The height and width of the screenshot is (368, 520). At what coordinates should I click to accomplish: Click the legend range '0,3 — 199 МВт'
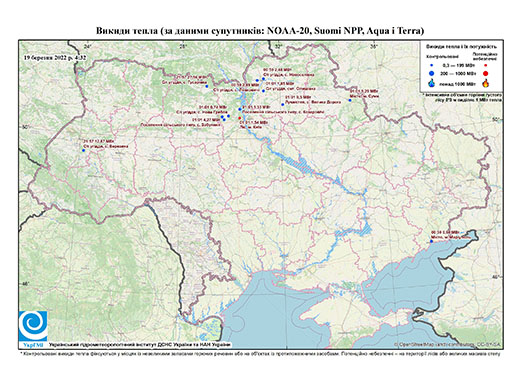click(x=459, y=66)
